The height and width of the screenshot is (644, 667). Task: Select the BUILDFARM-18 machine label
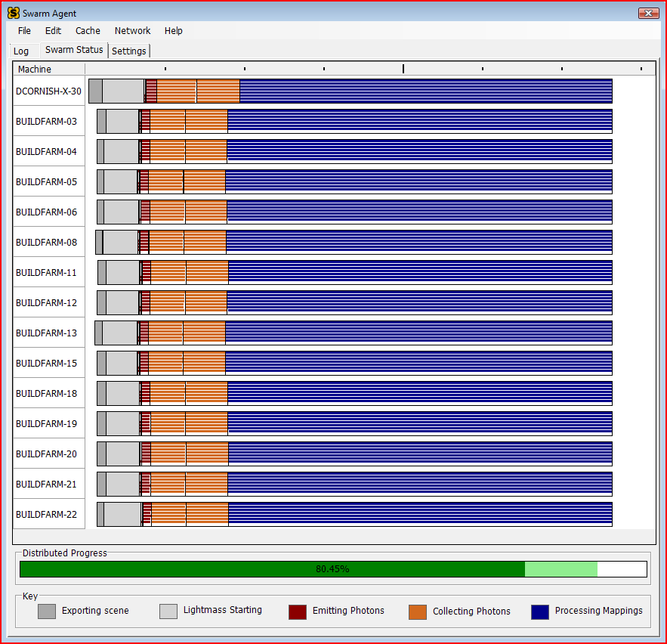click(46, 393)
